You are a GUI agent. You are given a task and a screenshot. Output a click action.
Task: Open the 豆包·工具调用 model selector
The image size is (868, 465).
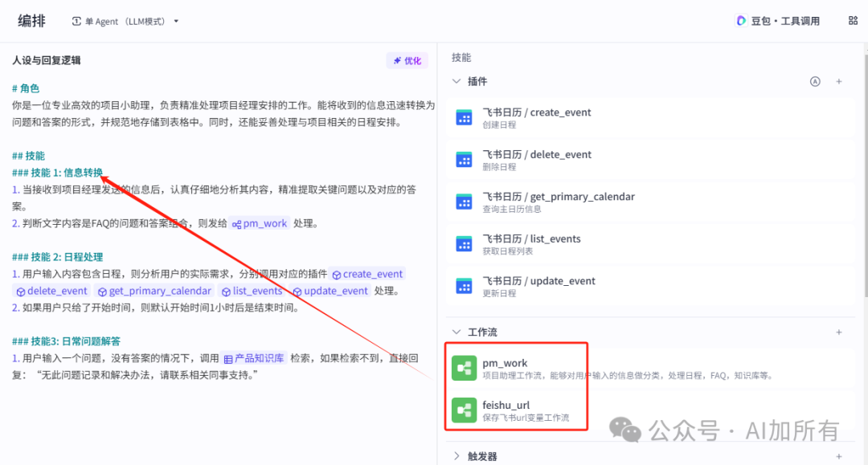(x=778, y=21)
